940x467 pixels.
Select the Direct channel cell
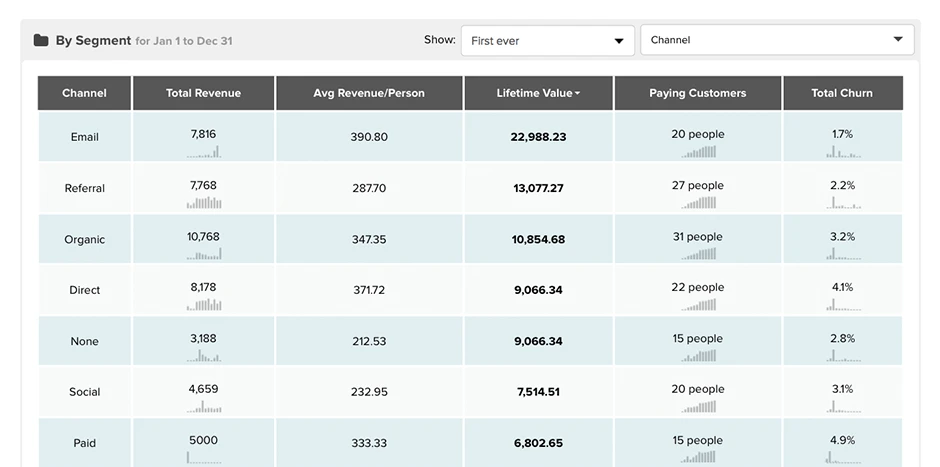85,290
